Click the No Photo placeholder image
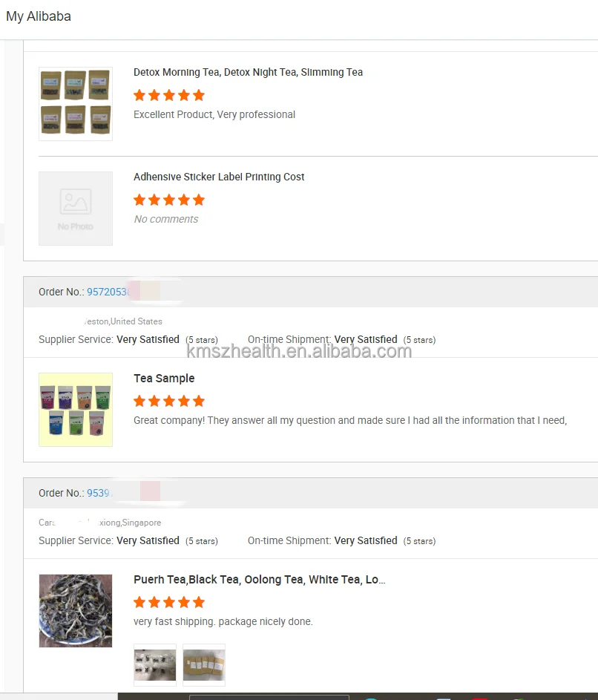The height and width of the screenshot is (700, 598). tap(76, 209)
